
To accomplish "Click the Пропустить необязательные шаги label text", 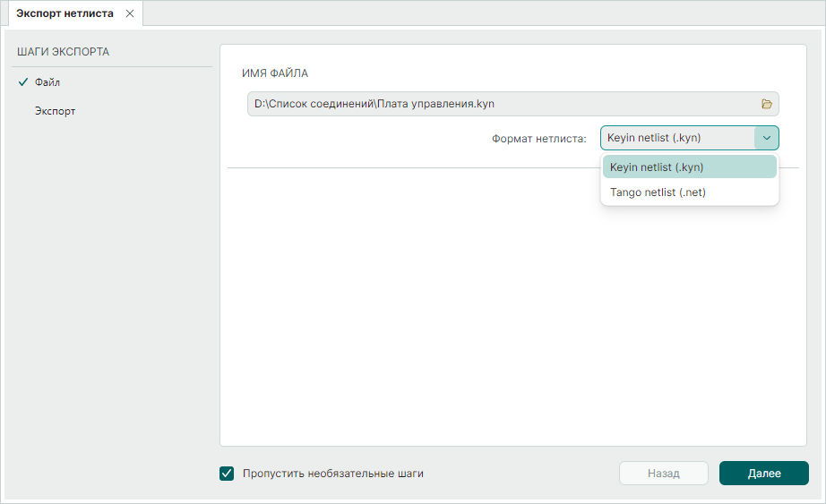I will point(332,474).
